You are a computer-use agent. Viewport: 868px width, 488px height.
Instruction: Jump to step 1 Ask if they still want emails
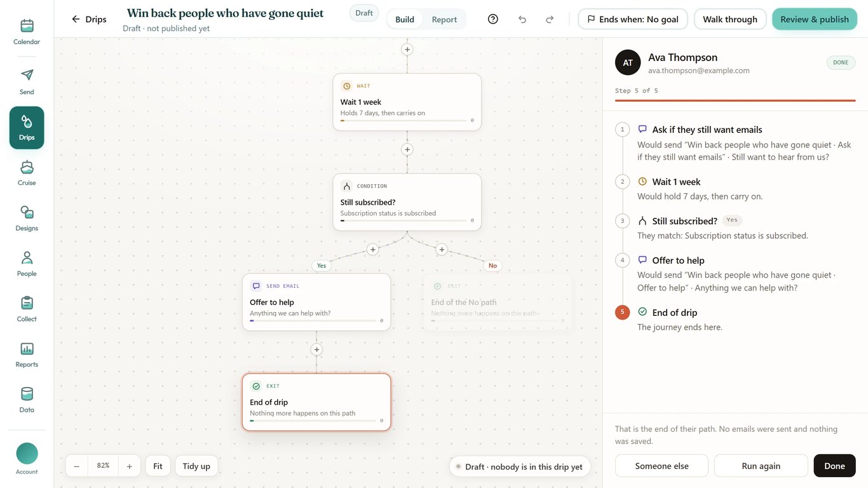click(x=735, y=143)
